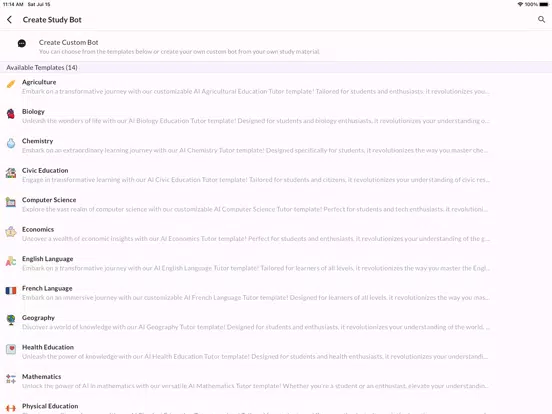Choose the French Language template title

47,288
